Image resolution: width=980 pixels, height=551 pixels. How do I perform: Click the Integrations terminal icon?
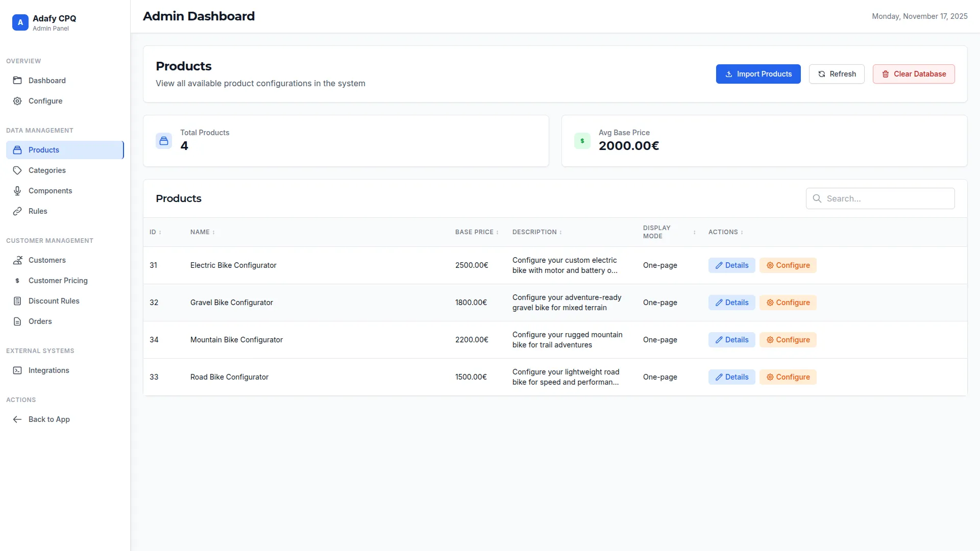coord(17,370)
